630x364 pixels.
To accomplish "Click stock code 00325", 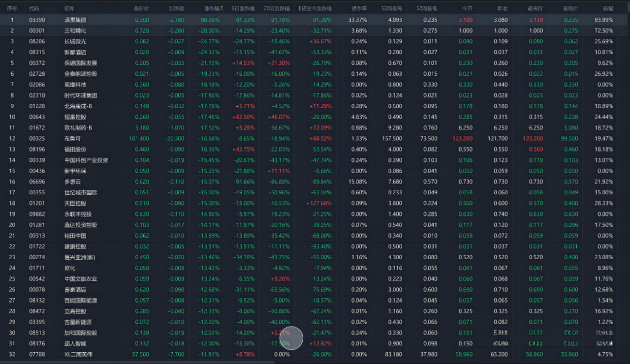I will click(x=37, y=139).
